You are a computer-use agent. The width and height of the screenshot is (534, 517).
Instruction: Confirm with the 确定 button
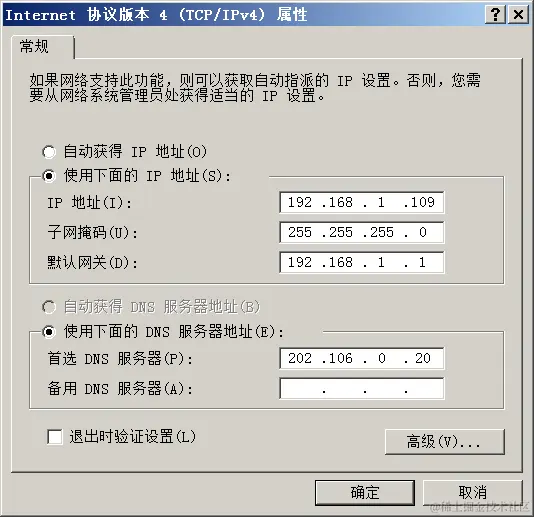pyautogui.click(x=365, y=492)
